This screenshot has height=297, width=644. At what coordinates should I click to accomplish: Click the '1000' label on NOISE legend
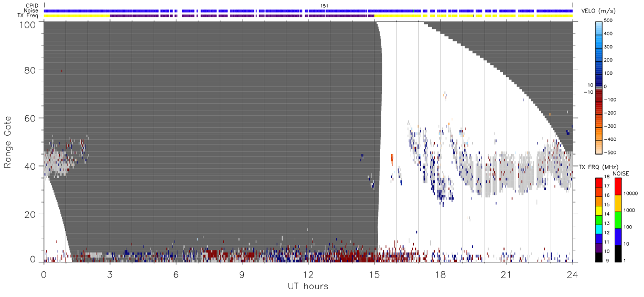628,211
